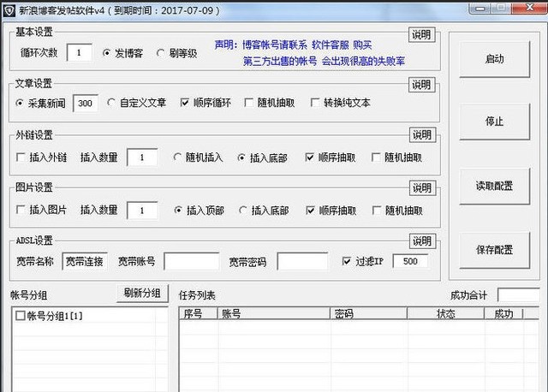Click the 帐号分组1[1] label text
The image size is (548, 392).
pyautogui.click(x=55, y=316)
